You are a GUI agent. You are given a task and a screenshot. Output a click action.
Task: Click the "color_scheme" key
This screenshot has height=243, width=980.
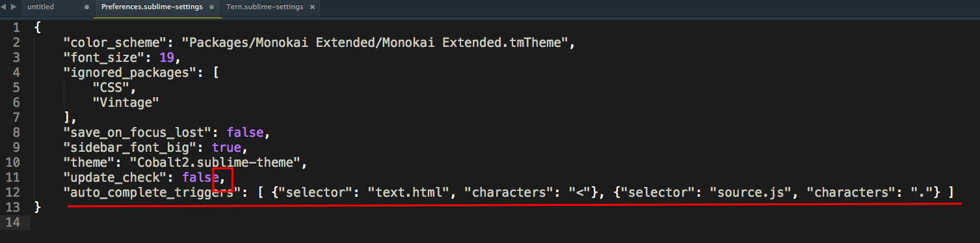pyautogui.click(x=114, y=43)
